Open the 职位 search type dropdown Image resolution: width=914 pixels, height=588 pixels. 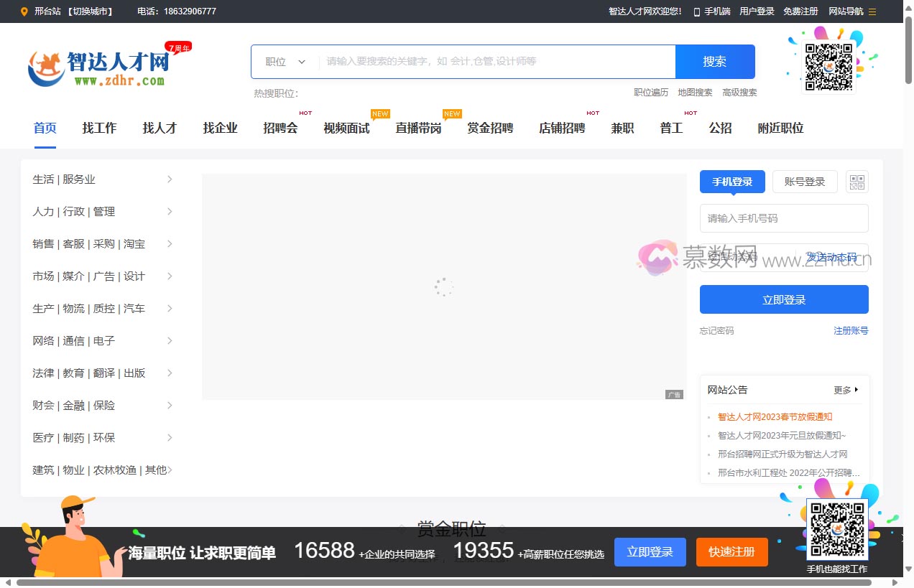tap(286, 62)
